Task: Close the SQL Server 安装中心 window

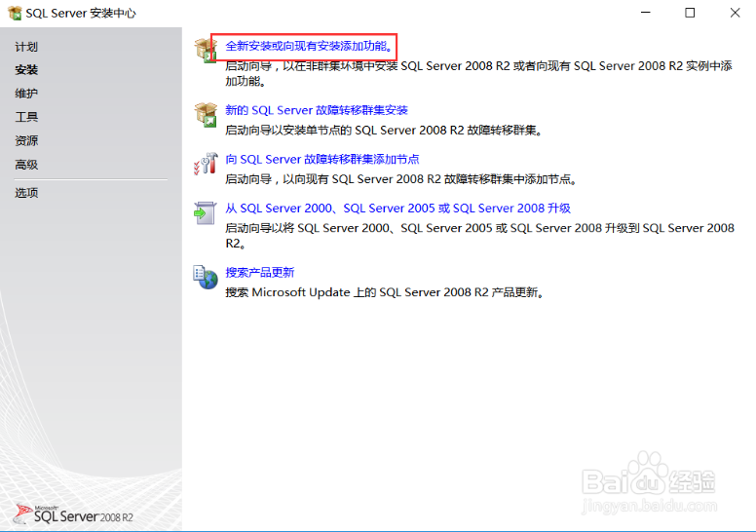Action: 735,13
